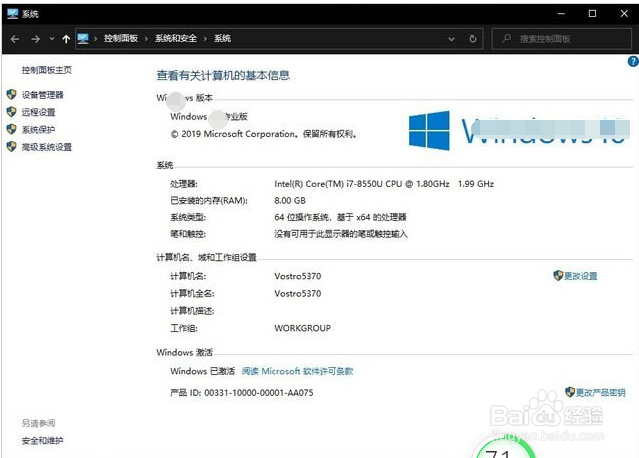
Task: Click shield icon beside 高级系统设置
Action: [11, 147]
